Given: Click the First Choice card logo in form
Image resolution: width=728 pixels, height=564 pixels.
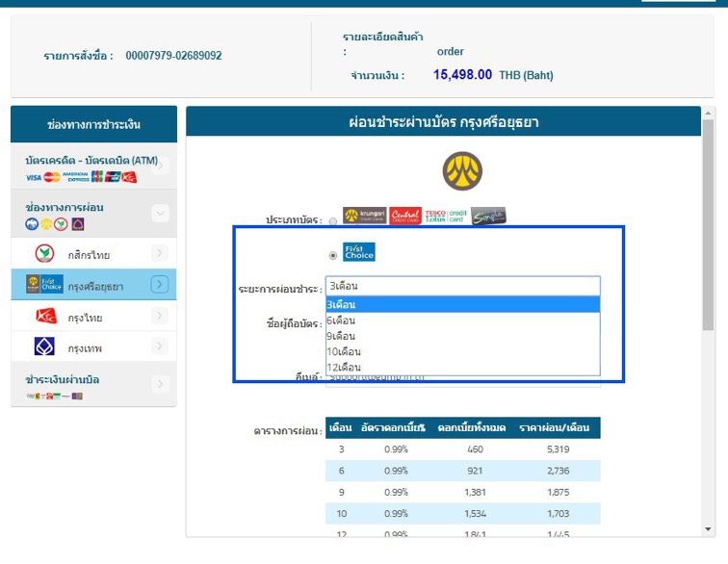Looking at the screenshot, I should [359, 252].
